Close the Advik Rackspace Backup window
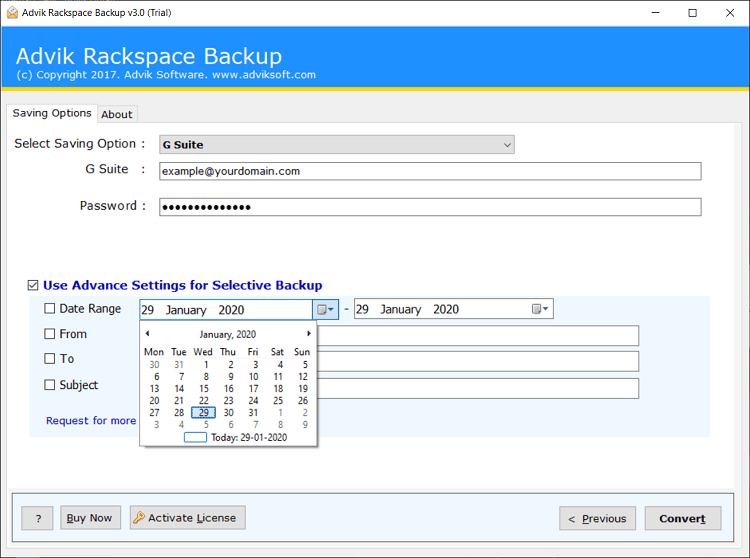Image resolution: width=750 pixels, height=558 pixels. tap(730, 13)
